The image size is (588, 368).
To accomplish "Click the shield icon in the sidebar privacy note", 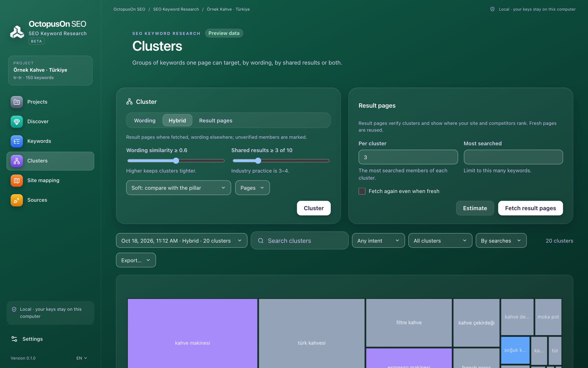I will pos(14,309).
